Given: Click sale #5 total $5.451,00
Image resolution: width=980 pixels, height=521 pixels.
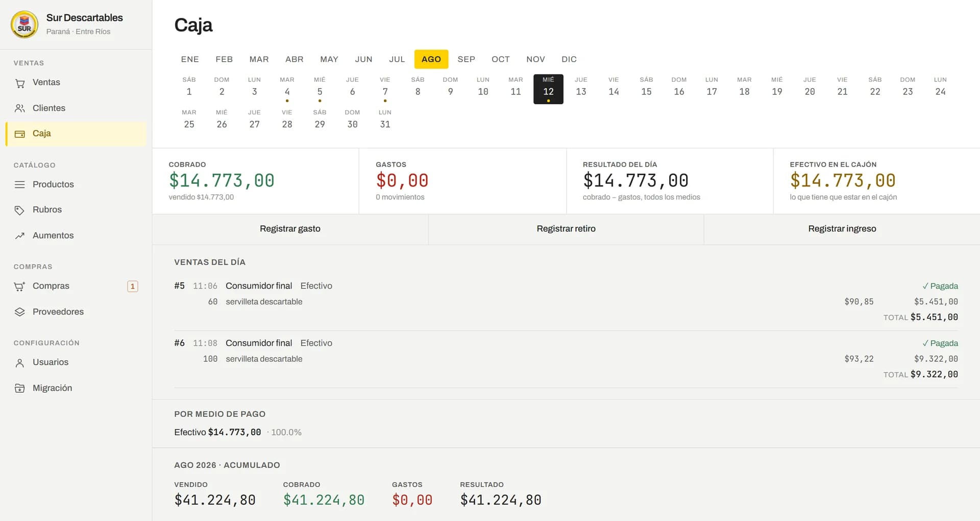Looking at the screenshot, I should [934, 317].
